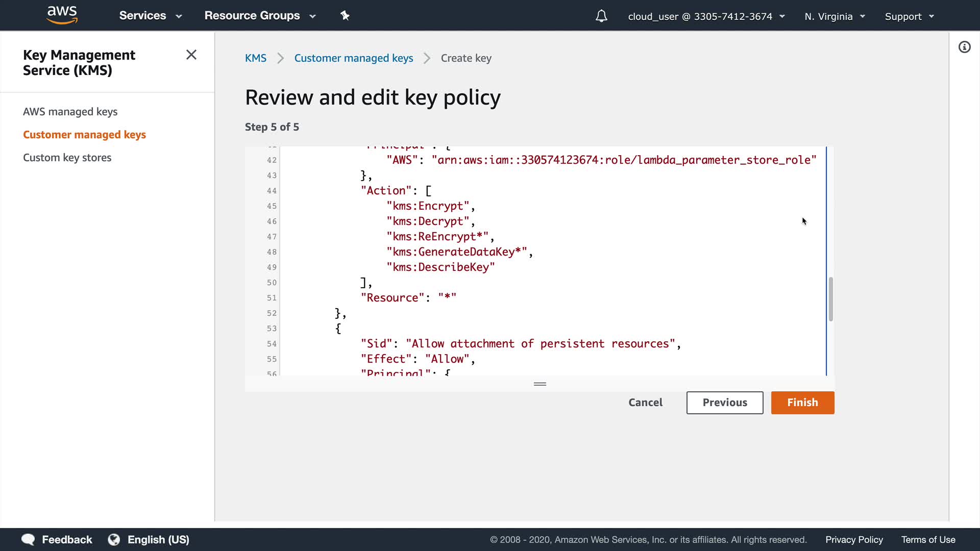
Task: Go to AWS managed keys
Action: [70, 111]
